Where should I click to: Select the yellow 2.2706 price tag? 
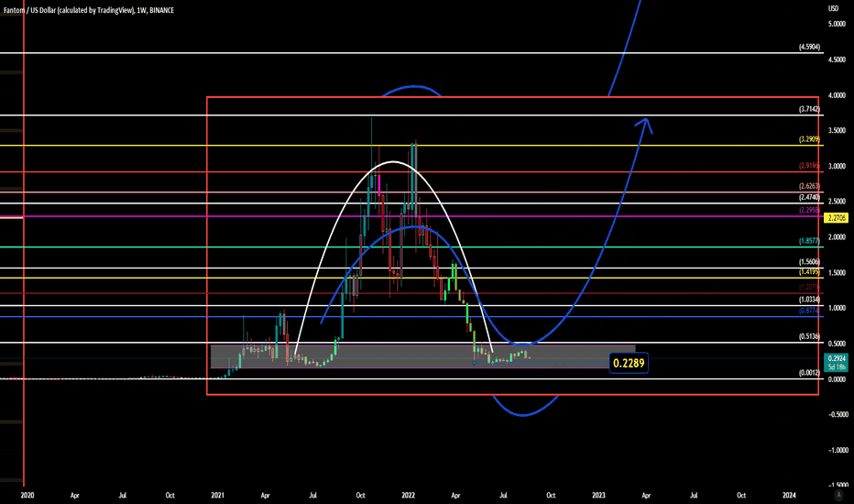click(x=837, y=218)
